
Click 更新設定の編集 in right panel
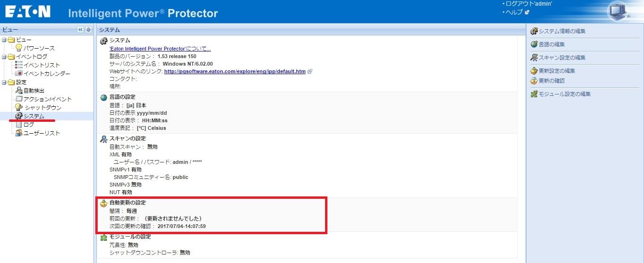pos(557,71)
